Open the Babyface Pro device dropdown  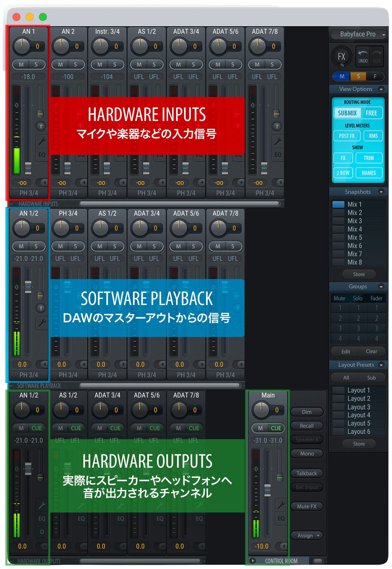click(359, 34)
